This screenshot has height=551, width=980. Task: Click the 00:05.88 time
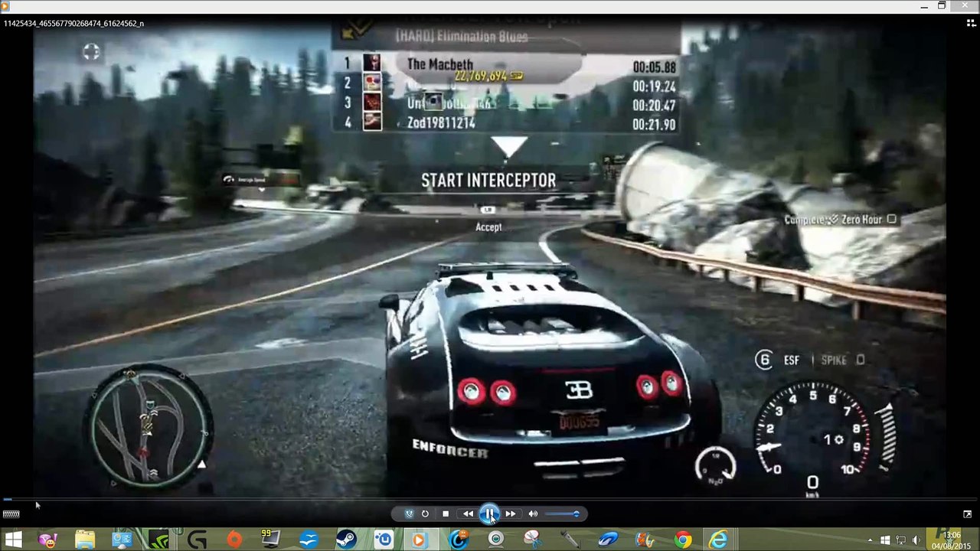pos(654,67)
